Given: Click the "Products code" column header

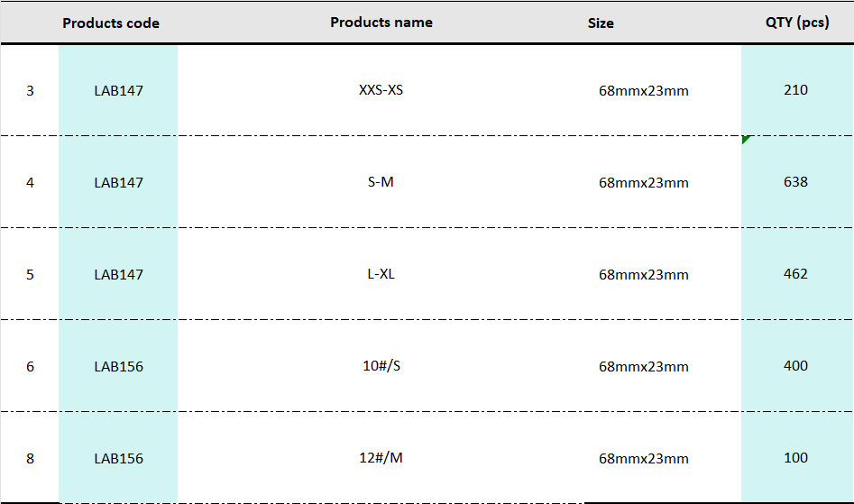Looking at the screenshot, I should (111, 23).
